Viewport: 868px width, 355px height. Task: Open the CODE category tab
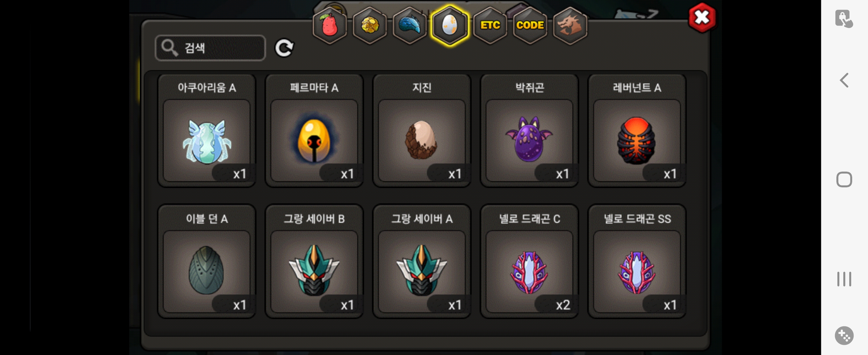[530, 25]
